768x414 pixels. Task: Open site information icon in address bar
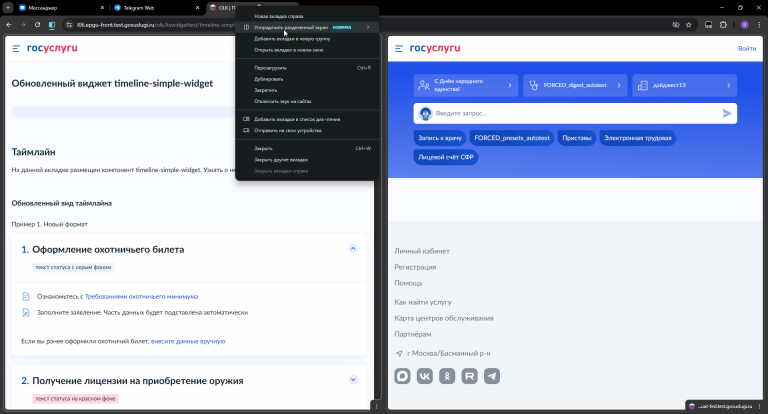click(x=70, y=24)
